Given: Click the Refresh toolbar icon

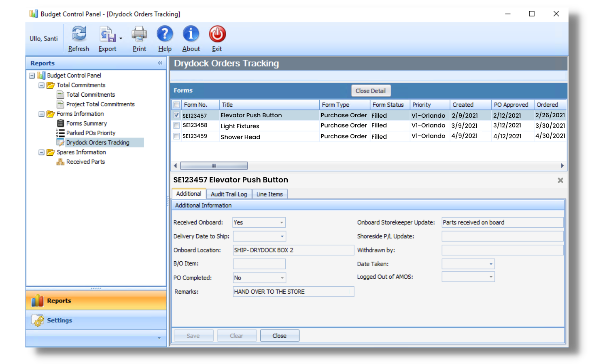Looking at the screenshot, I should [79, 34].
